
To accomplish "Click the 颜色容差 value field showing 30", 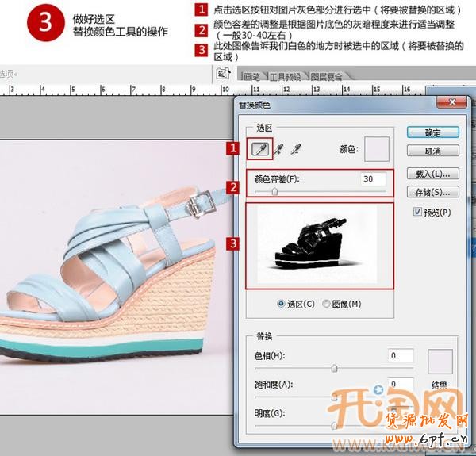I will pyautogui.click(x=372, y=179).
